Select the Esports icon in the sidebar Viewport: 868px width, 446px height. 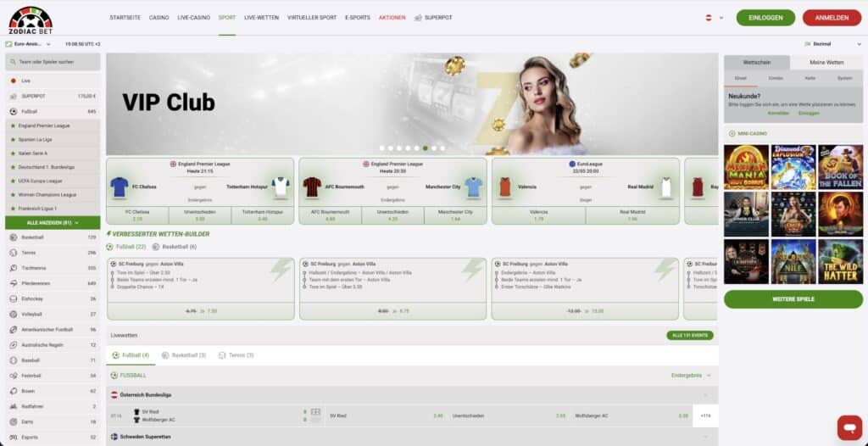[x=14, y=438]
